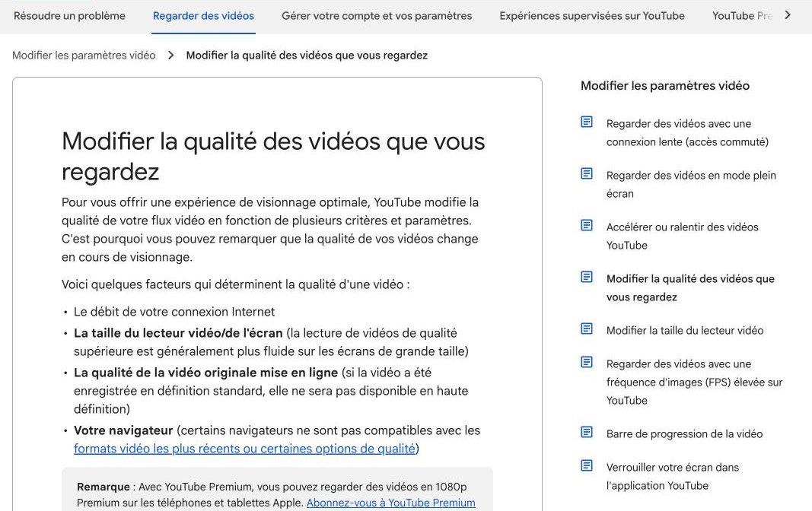Click article icon beside 'connexion lente' link

(x=587, y=122)
